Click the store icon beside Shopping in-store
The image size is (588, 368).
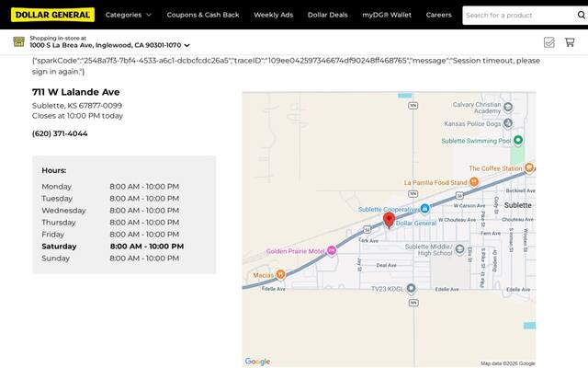18,41
